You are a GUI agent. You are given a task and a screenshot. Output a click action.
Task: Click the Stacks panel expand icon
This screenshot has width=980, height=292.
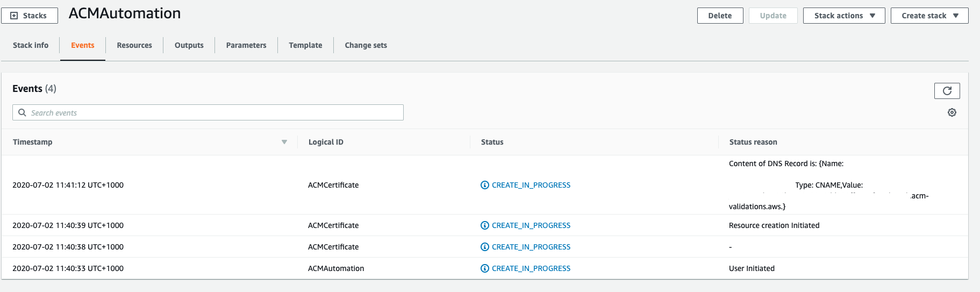click(14, 16)
